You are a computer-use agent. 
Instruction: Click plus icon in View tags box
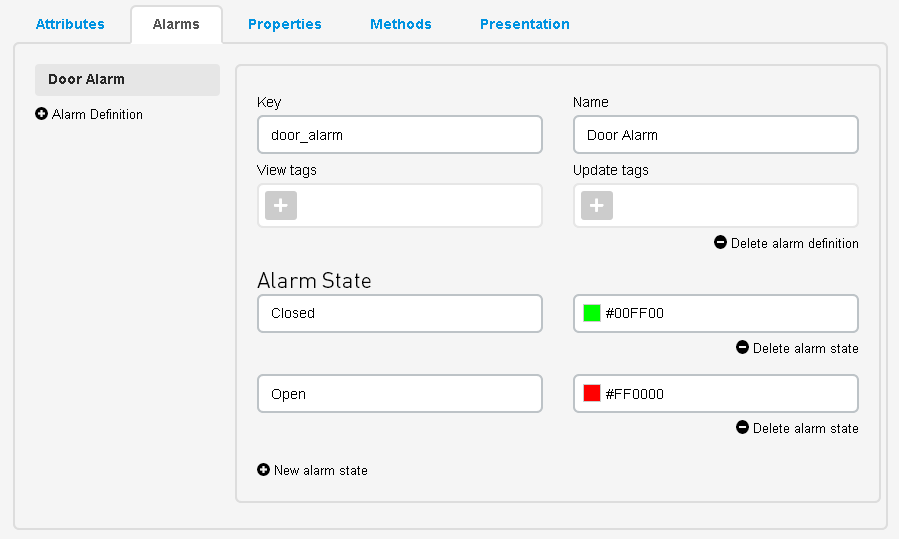[x=281, y=205]
